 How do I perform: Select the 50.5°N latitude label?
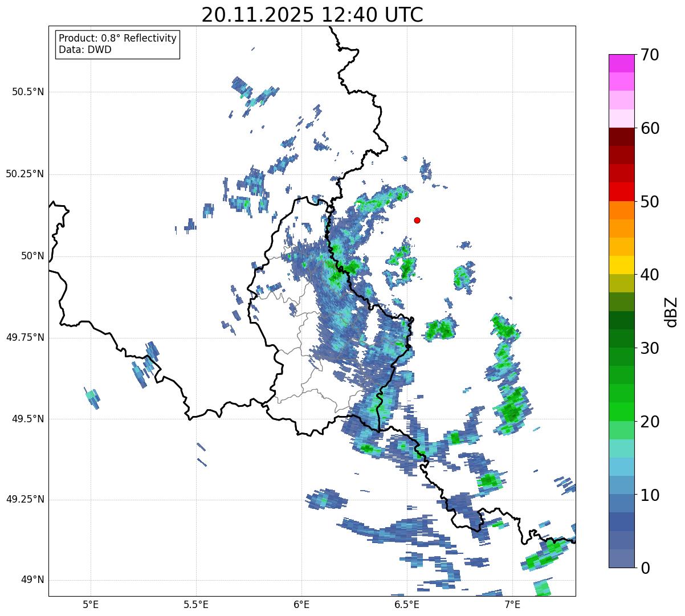pyautogui.click(x=28, y=92)
